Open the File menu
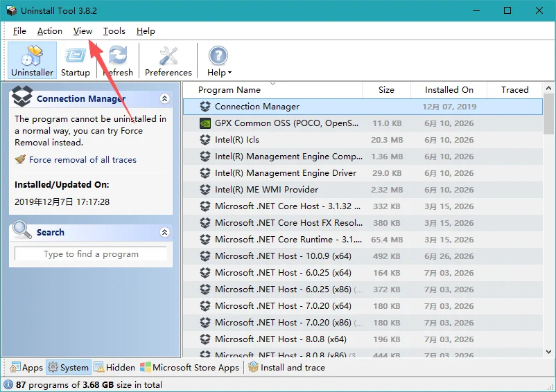Image resolution: width=556 pixels, height=392 pixels. click(19, 31)
